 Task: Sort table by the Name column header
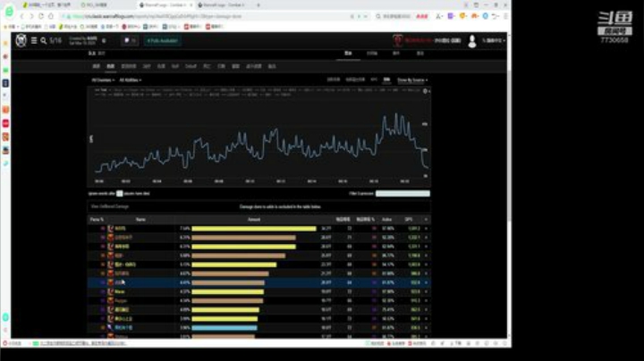click(x=140, y=220)
